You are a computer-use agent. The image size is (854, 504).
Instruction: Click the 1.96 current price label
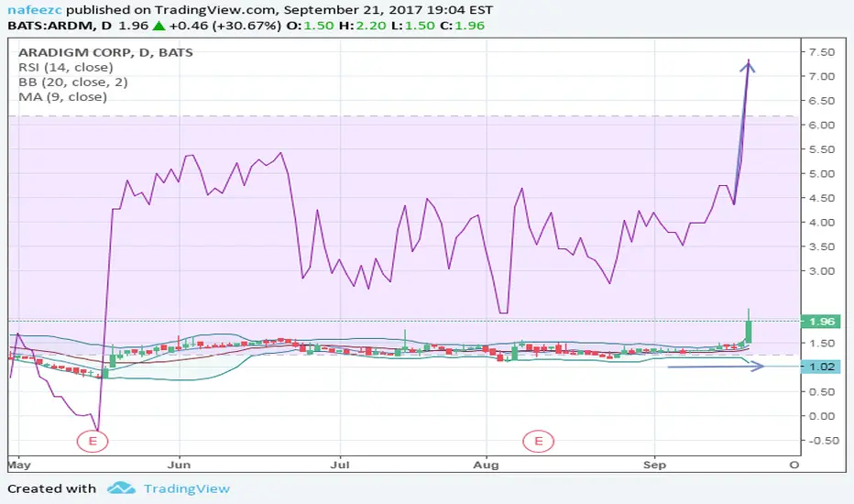click(x=821, y=322)
